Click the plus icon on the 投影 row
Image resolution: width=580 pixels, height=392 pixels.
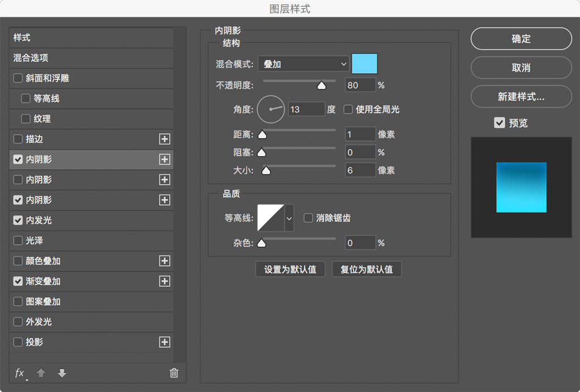(x=165, y=342)
